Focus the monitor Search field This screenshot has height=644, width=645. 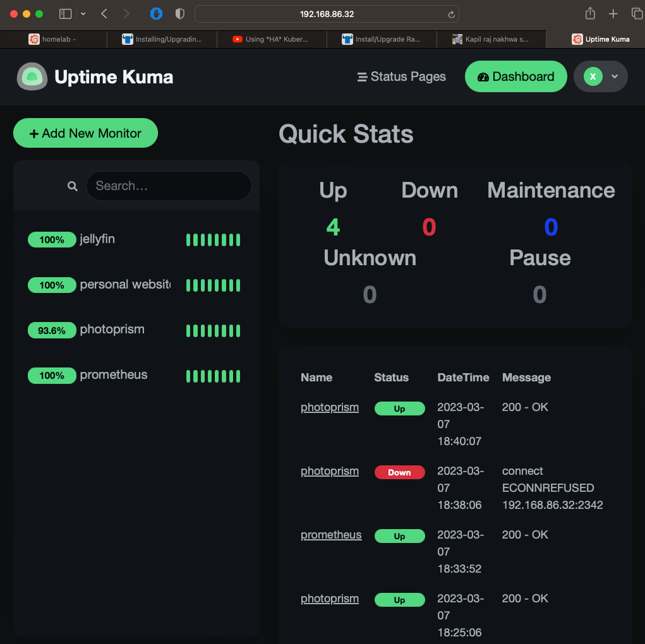pos(169,186)
